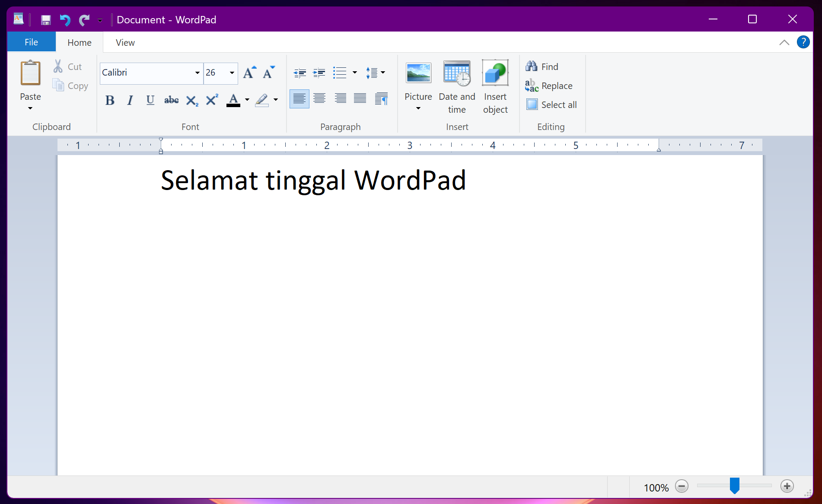Toggle strikethrough on the text
This screenshot has height=504, width=822.
pos(171,100)
